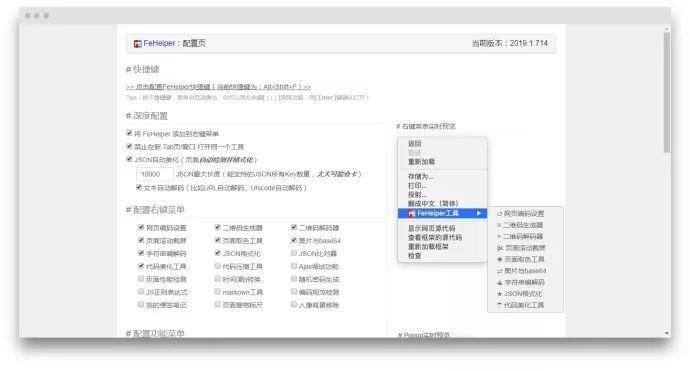690x371 pixels.
Task: Click the FeHelper title link in the header
Action: (159, 43)
